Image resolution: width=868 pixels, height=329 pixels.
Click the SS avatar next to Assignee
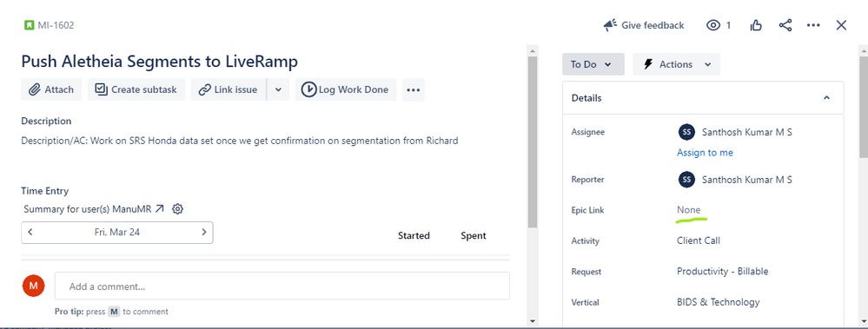click(x=686, y=132)
